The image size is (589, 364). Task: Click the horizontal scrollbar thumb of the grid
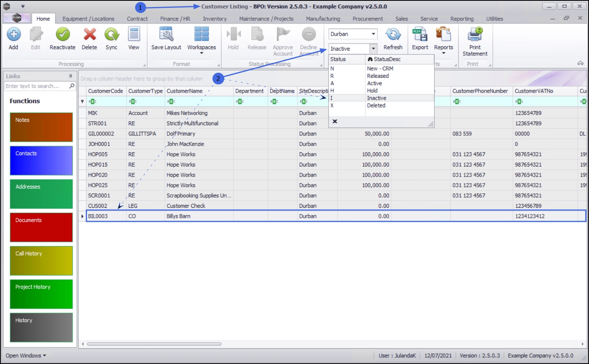click(x=154, y=344)
